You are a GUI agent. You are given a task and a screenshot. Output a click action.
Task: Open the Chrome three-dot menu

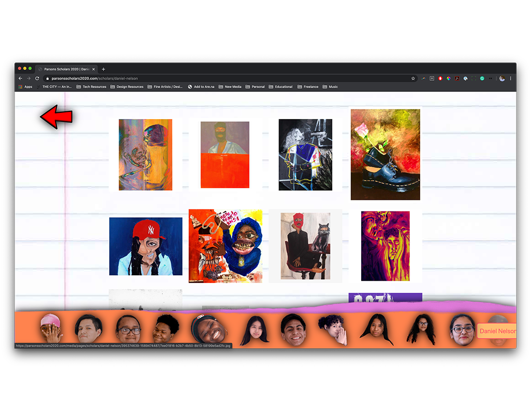(x=510, y=78)
